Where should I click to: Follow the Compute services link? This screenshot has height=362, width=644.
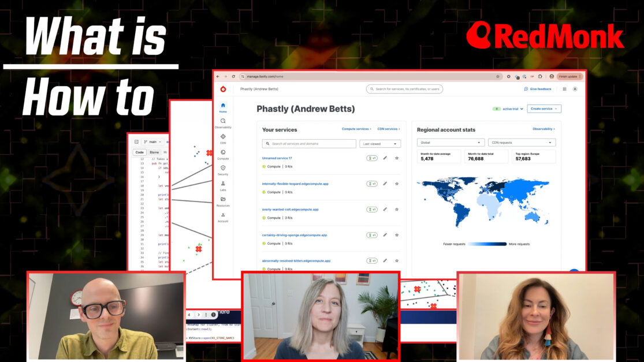(356, 129)
